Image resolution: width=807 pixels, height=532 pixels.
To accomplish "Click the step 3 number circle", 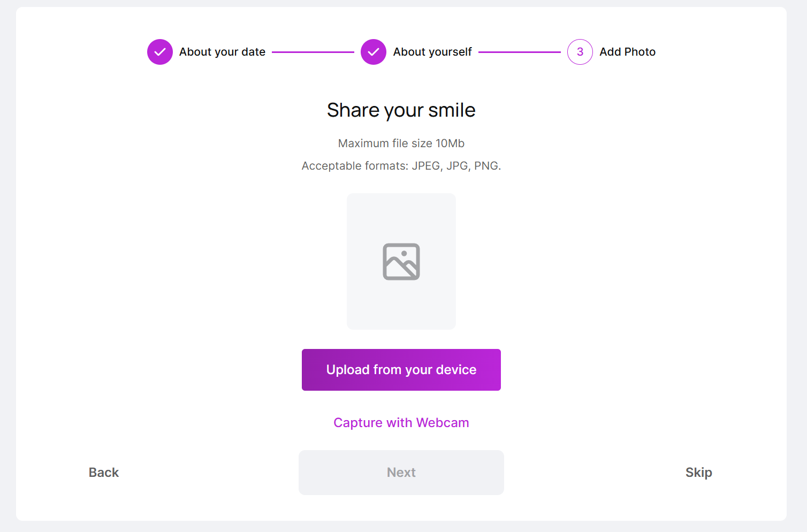I will click(x=580, y=52).
